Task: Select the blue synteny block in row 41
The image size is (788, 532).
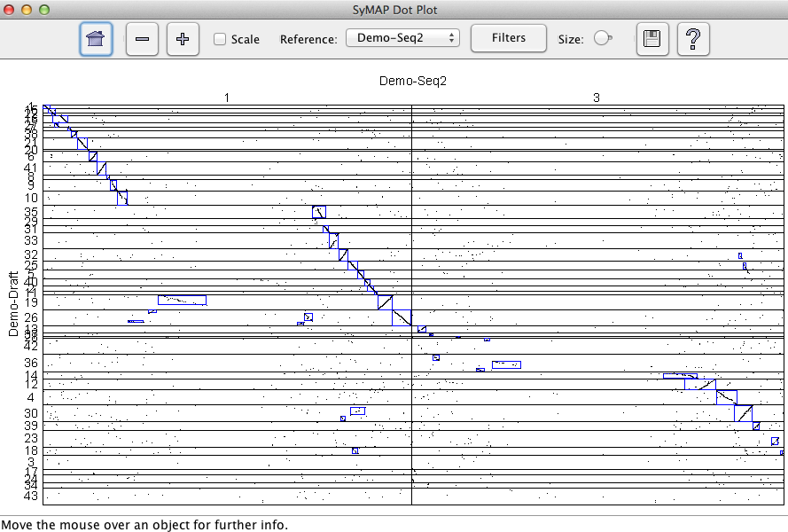Action: point(102,168)
